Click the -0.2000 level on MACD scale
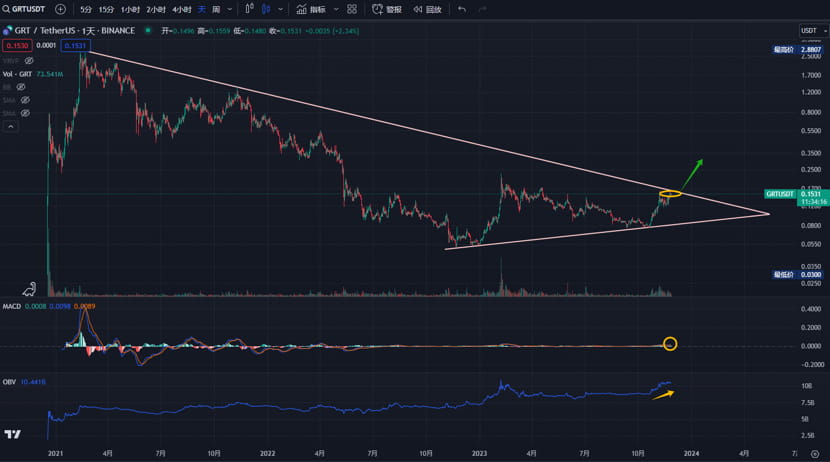 pos(813,365)
